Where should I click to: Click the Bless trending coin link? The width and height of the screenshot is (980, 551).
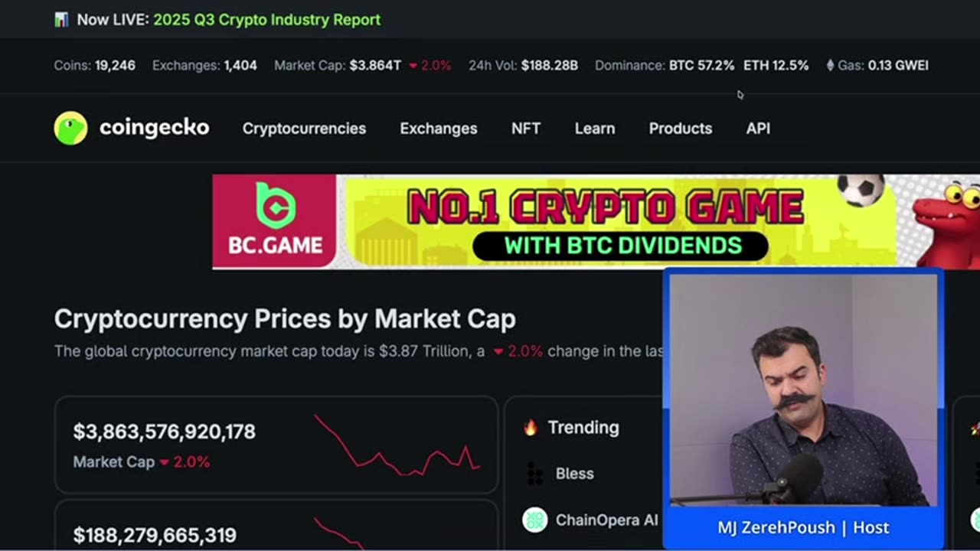(x=574, y=474)
